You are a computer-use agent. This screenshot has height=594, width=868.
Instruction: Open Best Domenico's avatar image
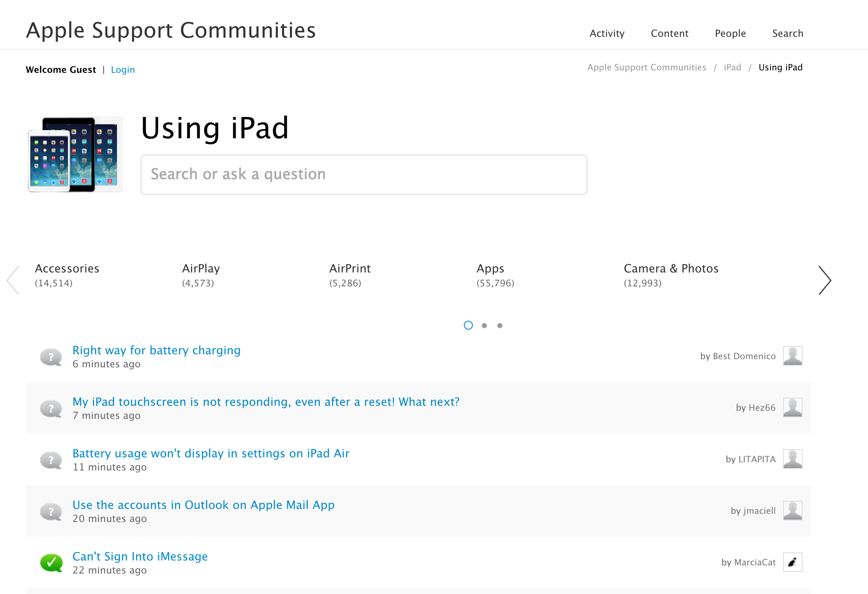coord(794,356)
